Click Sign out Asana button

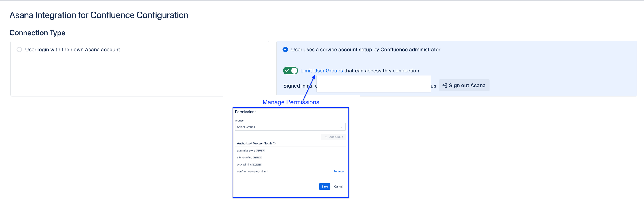click(x=464, y=85)
